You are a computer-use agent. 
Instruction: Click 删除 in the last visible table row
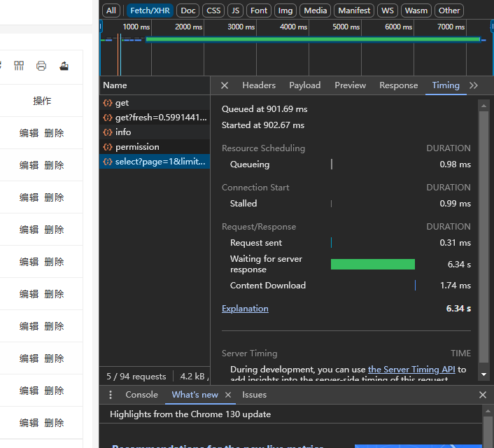pyautogui.click(x=54, y=423)
